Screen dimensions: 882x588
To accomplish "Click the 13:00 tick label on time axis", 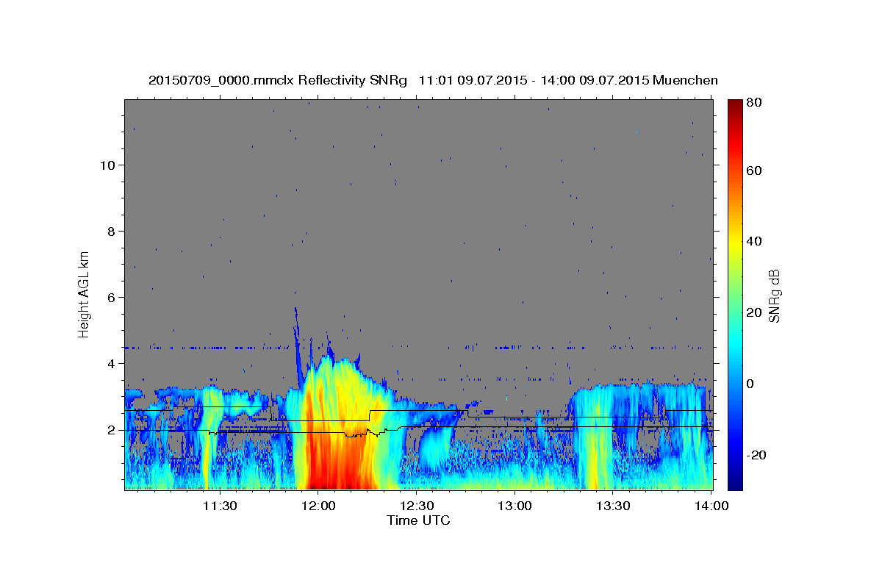I will (x=514, y=506).
